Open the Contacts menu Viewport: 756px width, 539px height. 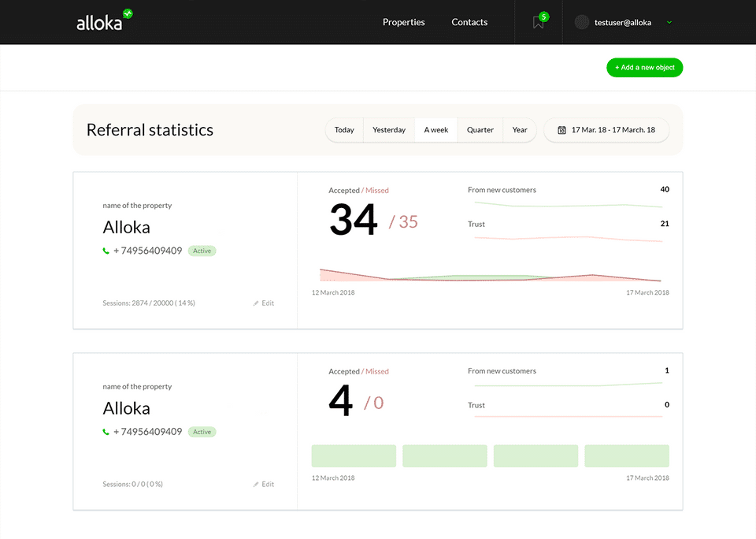(x=469, y=22)
